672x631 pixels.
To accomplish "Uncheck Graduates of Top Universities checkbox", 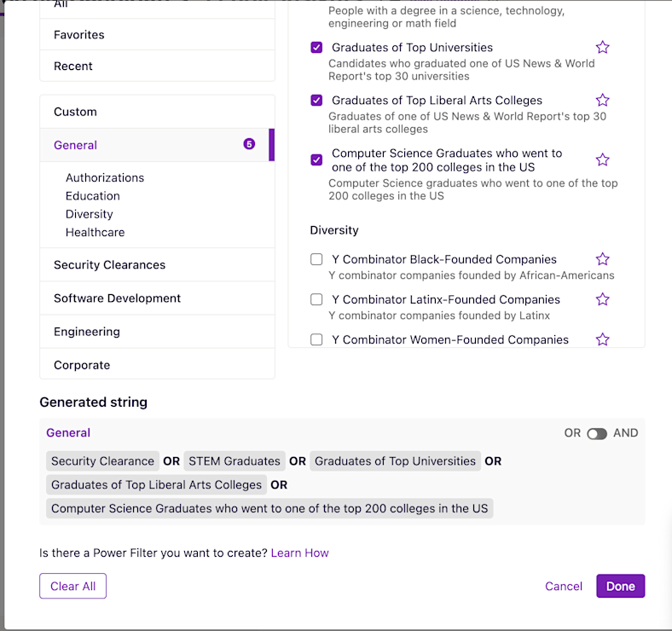I will pos(316,48).
